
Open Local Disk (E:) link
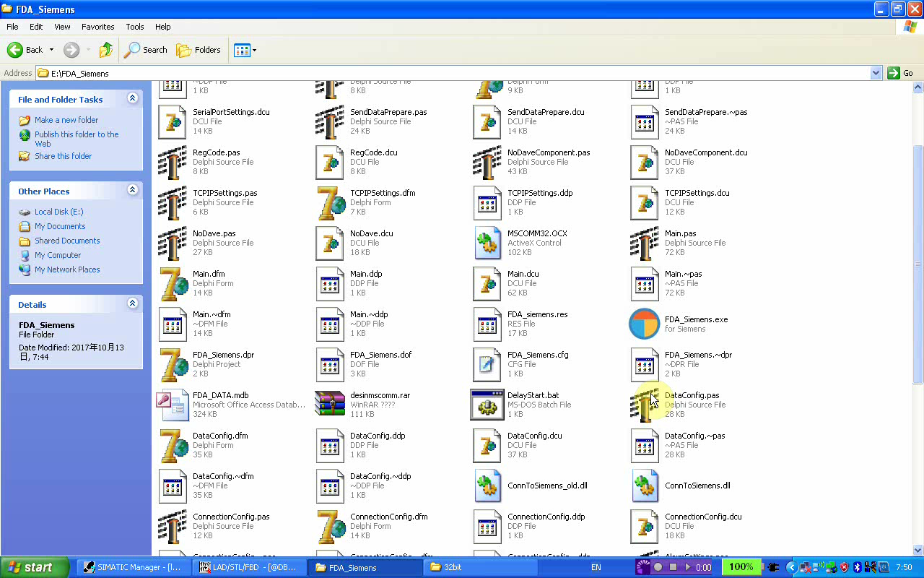tap(59, 212)
